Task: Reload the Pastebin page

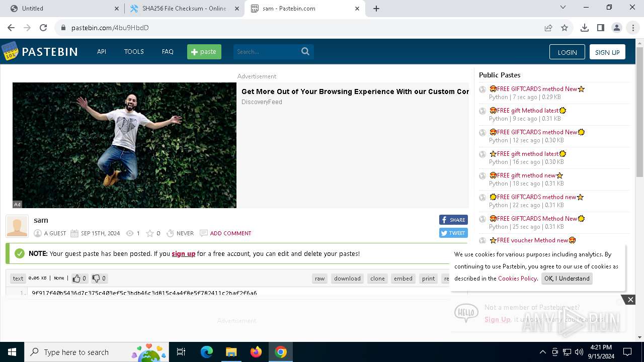Action: click(x=43, y=28)
